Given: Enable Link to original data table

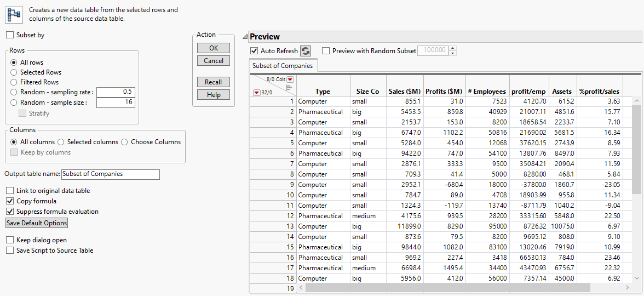Looking at the screenshot, I should [x=10, y=191].
